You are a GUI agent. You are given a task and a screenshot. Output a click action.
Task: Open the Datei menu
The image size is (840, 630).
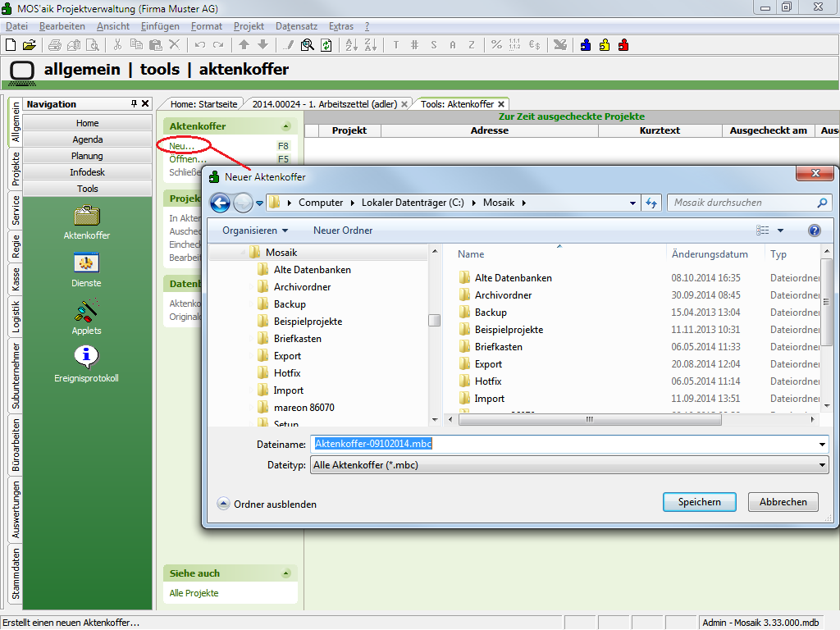[16, 26]
